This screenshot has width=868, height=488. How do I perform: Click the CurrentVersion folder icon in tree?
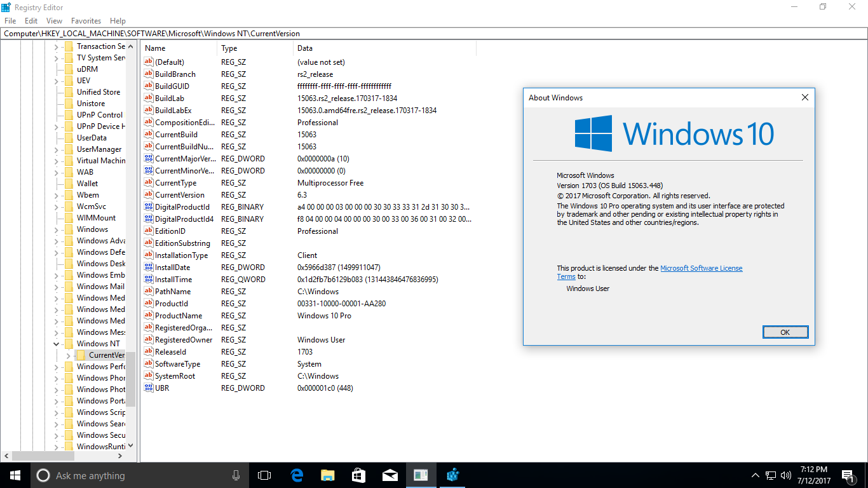coord(81,355)
